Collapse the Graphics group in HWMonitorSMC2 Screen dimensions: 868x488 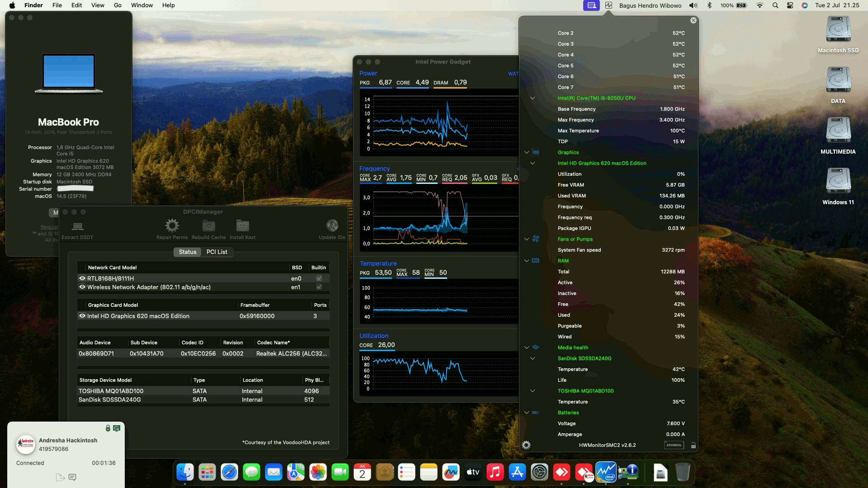pyautogui.click(x=527, y=152)
